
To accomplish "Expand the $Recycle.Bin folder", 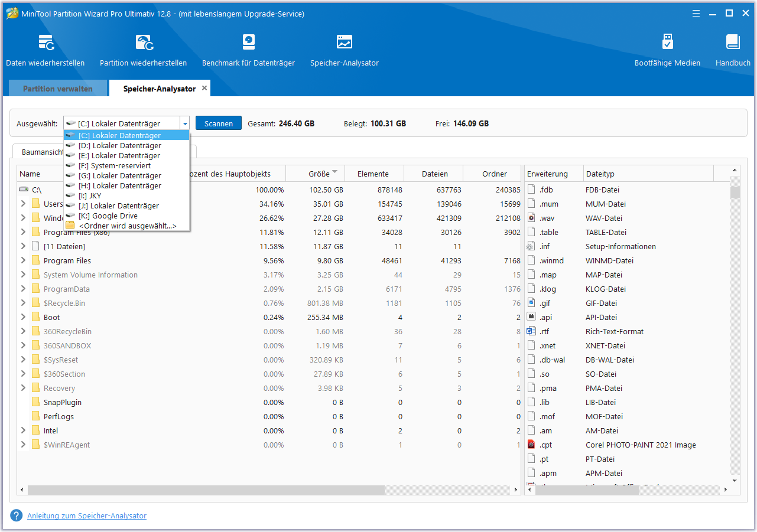I will (x=23, y=303).
